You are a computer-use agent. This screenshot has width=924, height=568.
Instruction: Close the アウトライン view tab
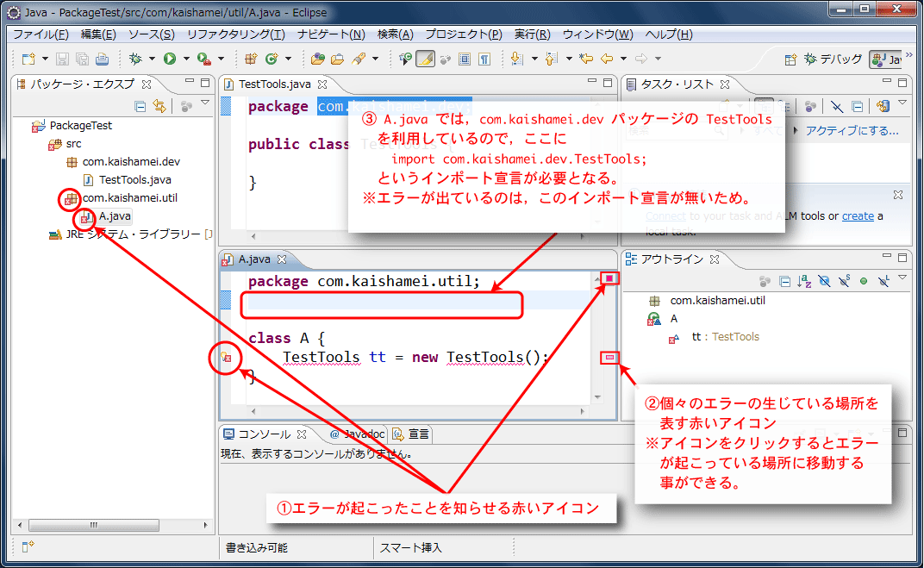point(715,259)
